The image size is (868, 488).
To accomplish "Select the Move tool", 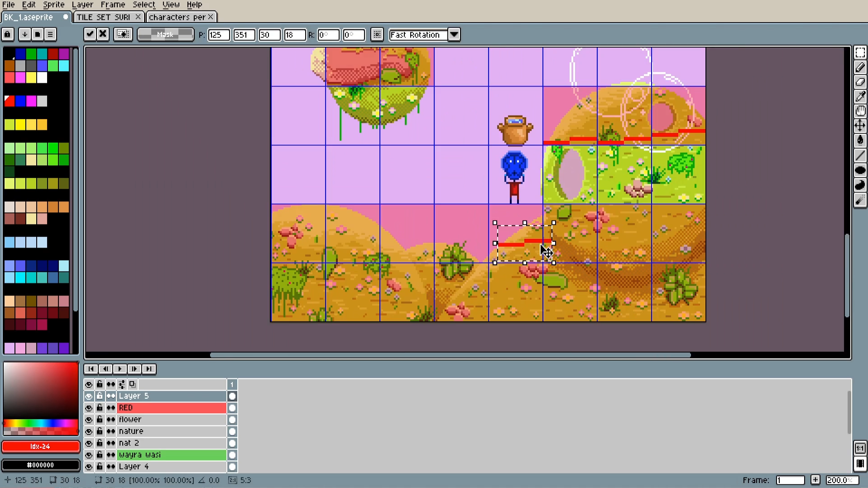I will pyautogui.click(x=860, y=126).
